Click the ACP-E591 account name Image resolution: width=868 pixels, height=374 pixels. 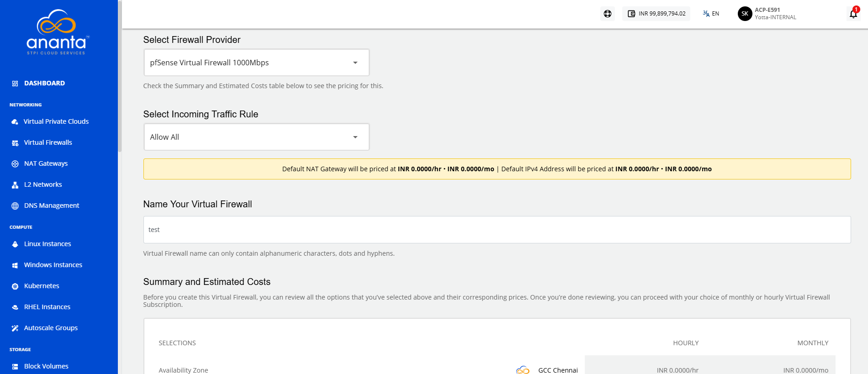[767, 10]
